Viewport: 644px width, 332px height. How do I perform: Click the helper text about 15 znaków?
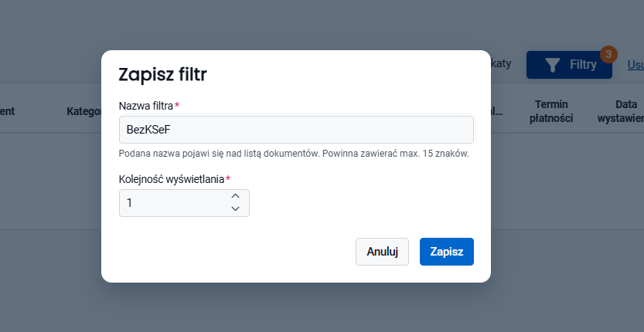click(x=294, y=154)
